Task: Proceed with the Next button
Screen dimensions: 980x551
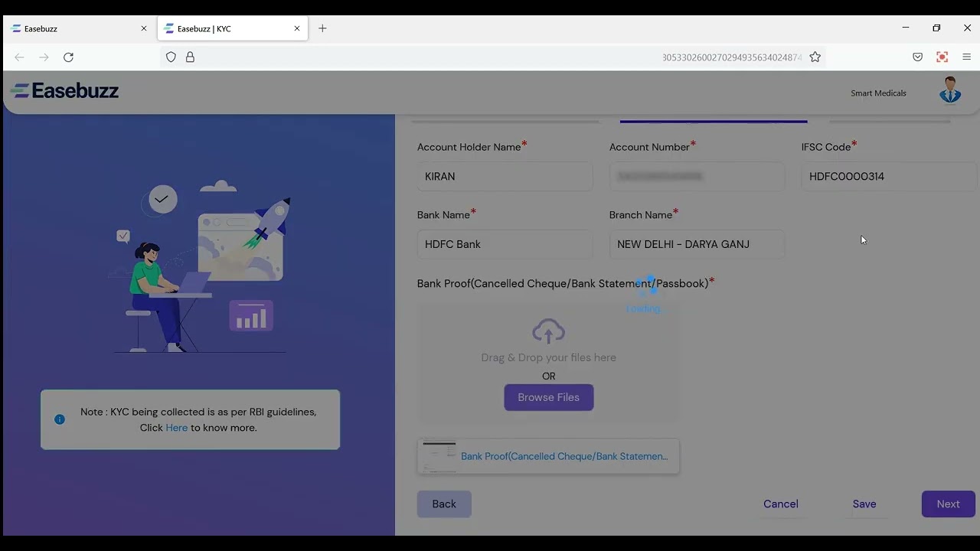Action: click(948, 504)
